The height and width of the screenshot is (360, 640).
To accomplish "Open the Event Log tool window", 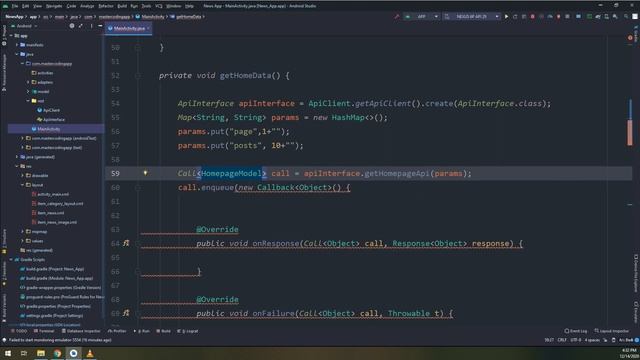I will tap(576, 331).
